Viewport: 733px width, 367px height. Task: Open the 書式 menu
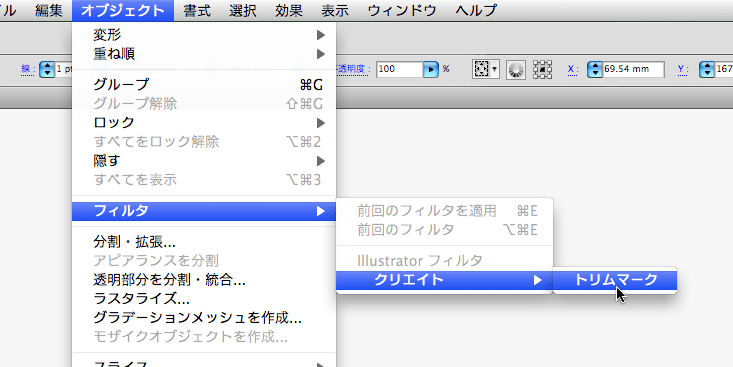(197, 10)
